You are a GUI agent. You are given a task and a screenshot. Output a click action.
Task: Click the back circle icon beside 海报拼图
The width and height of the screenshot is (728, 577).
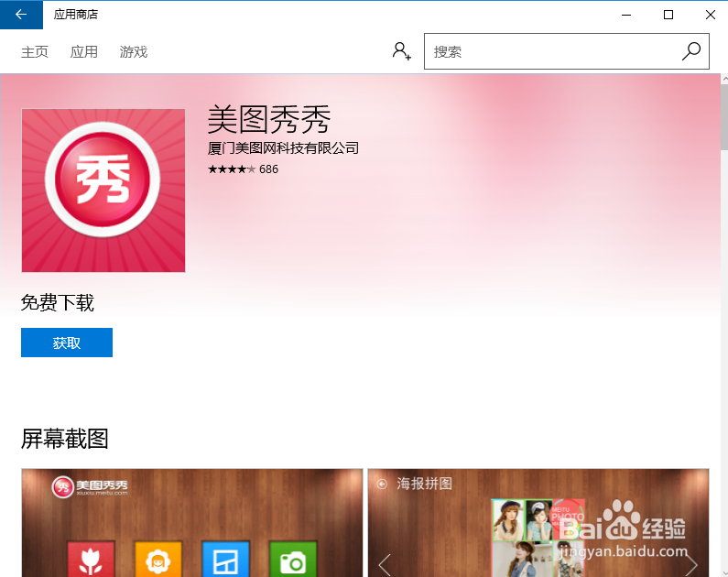[x=382, y=484]
